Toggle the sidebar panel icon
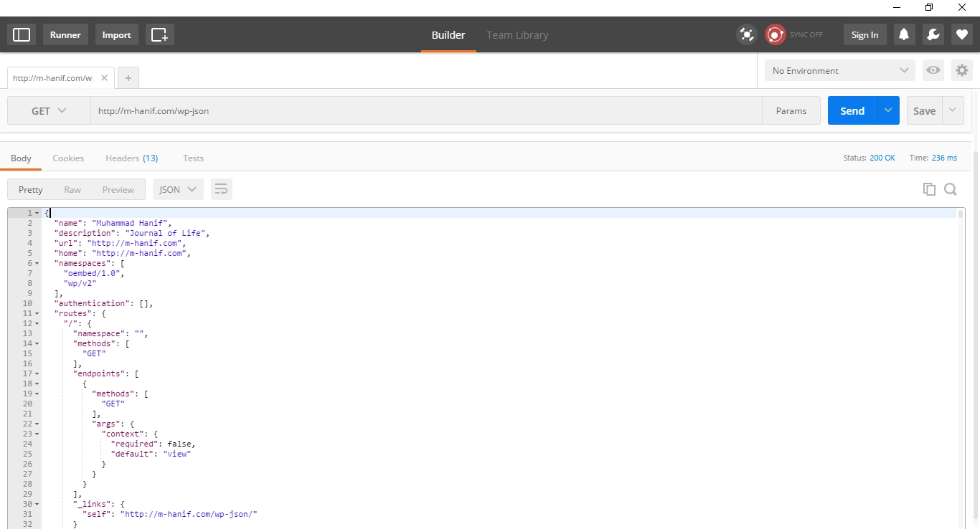This screenshot has width=980, height=529. pos(22,34)
